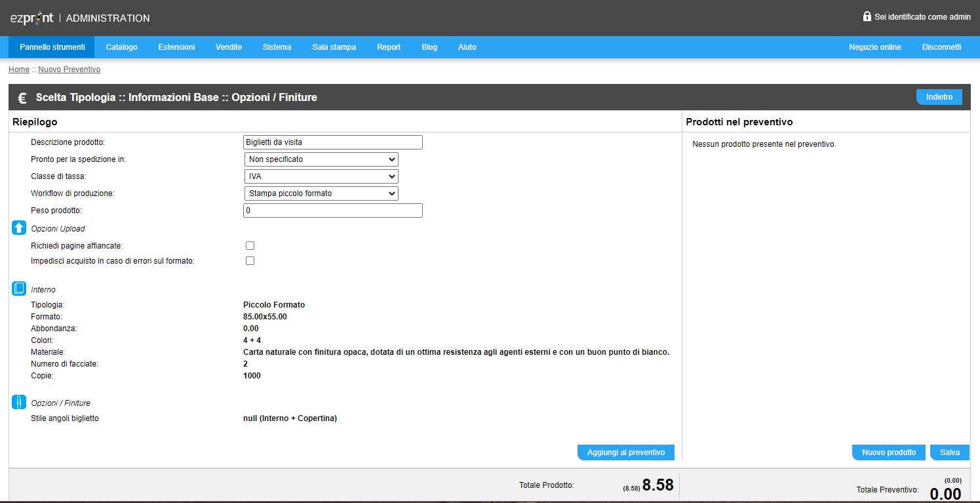Click the Nuovo prodotto button
Image resolution: width=980 pixels, height=503 pixels.
[x=889, y=453]
